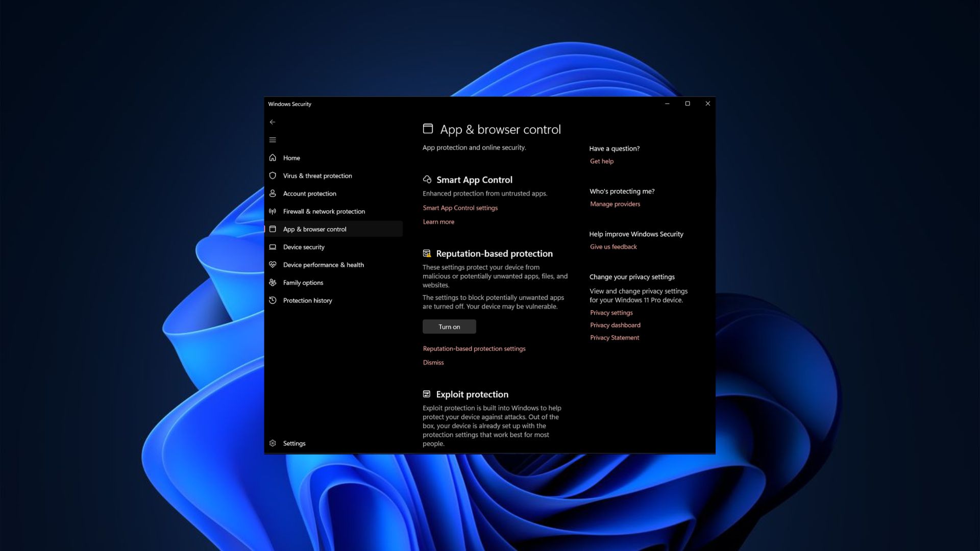This screenshot has height=551, width=980.
Task: Click the Firewall network antenna icon
Action: click(273, 211)
